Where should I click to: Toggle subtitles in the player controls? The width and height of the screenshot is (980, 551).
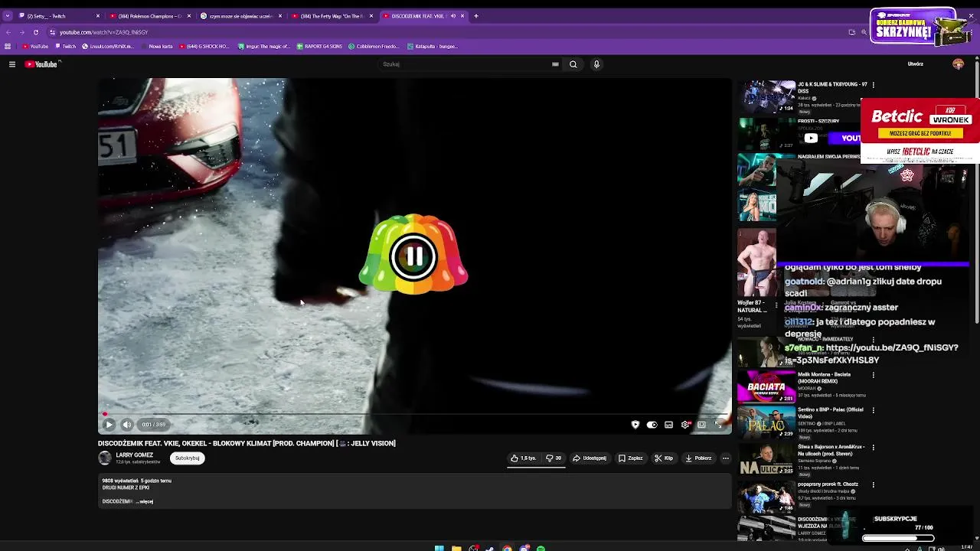coord(668,425)
